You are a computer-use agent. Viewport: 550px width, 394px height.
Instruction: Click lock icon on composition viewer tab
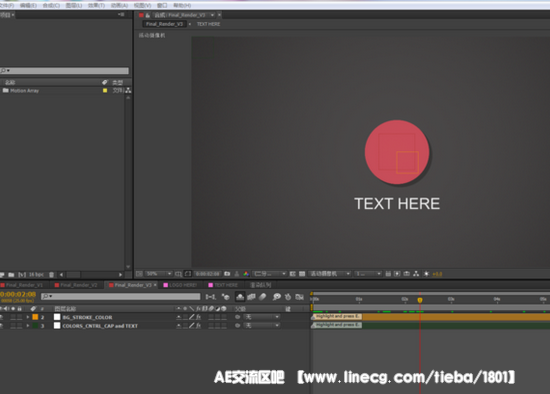click(148, 15)
